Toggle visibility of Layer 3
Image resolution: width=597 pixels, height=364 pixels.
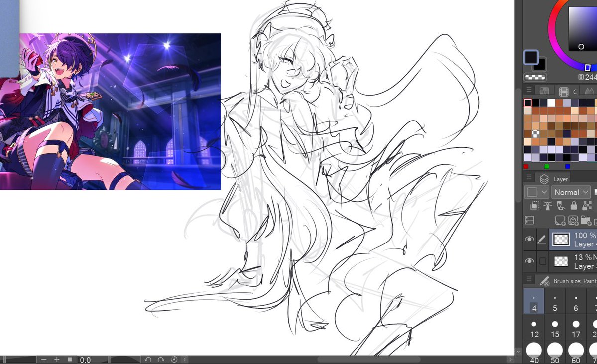pos(529,260)
